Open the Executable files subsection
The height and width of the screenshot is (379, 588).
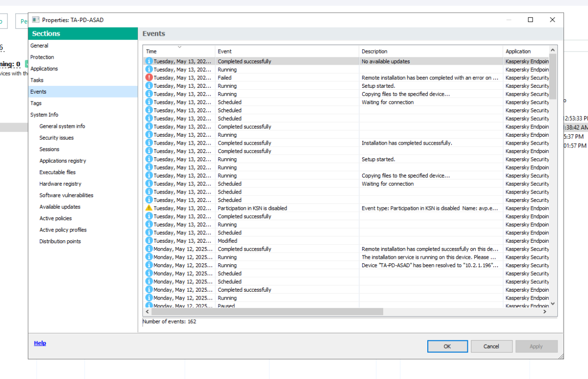point(58,172)
